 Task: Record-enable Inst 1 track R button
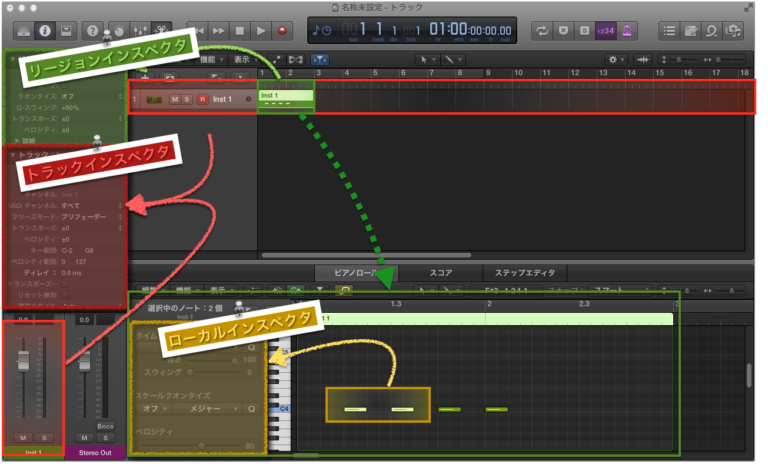coord(202,99)
